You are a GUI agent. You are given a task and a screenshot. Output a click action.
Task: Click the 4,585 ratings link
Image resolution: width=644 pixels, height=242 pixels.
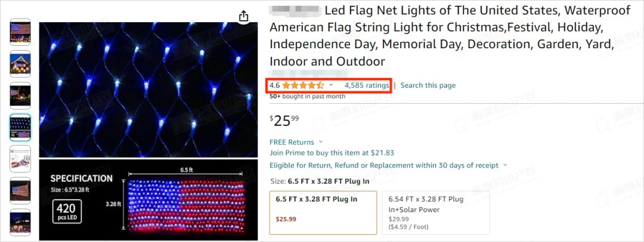(x=367, y=85)
